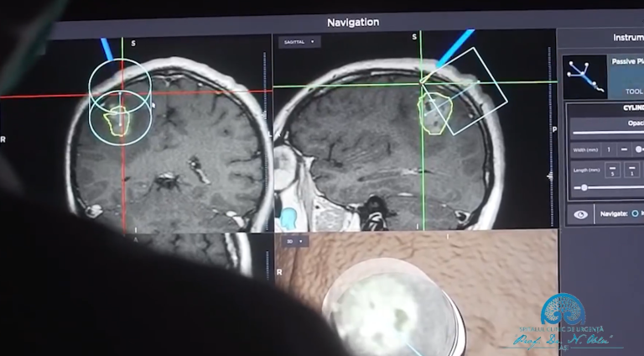Open the 3D view mode dropdown
This screenshot has width=644, height=356.
(295, 241)
